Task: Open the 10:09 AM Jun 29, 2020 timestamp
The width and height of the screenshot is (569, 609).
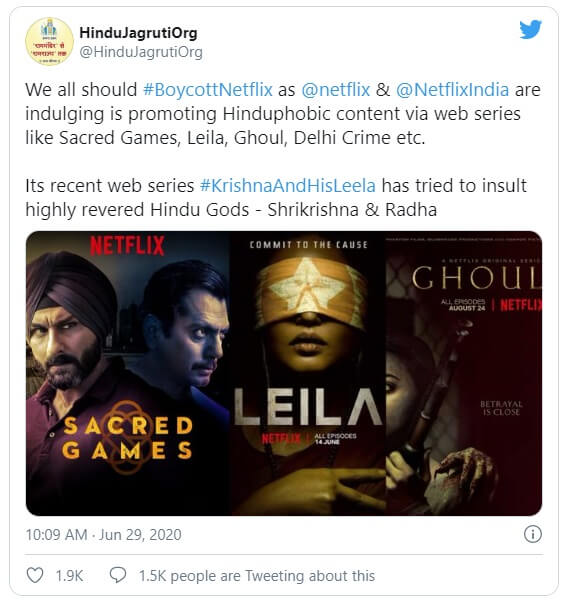Action: [x=103, y=535]
